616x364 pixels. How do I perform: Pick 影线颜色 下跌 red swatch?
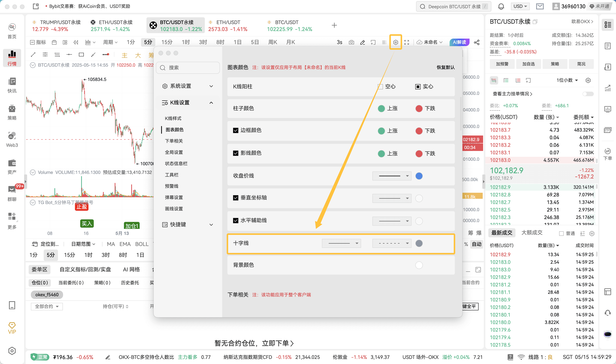point(419,154)
